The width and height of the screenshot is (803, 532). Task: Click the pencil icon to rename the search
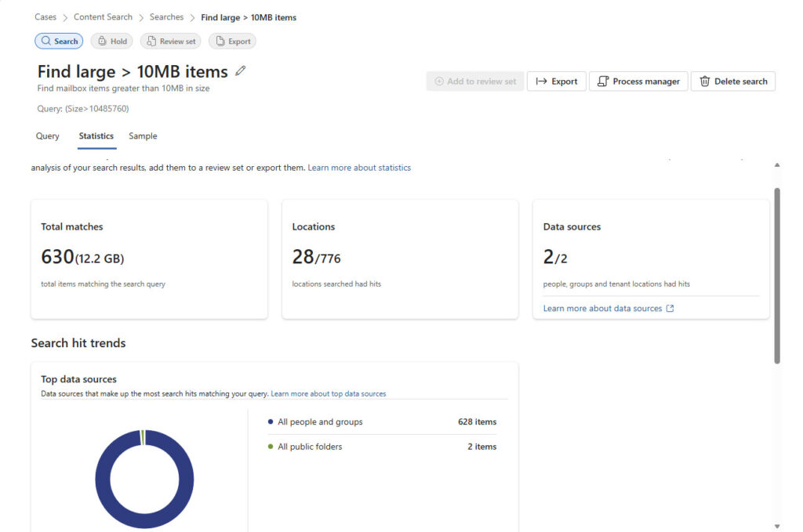(x=240, y=71)
